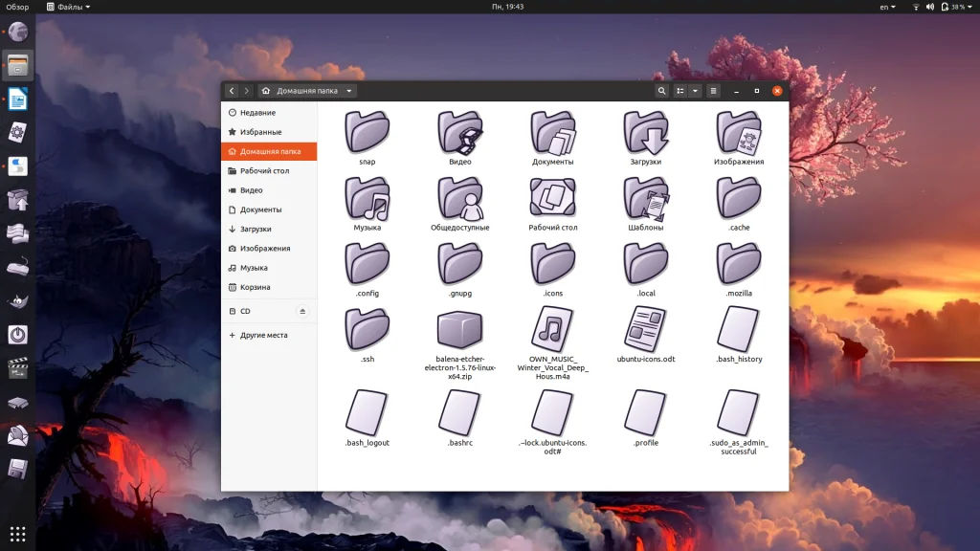Expand the Домашняя папка path dropdown
The height and width of the screenshot is (551, 980).
350,91
